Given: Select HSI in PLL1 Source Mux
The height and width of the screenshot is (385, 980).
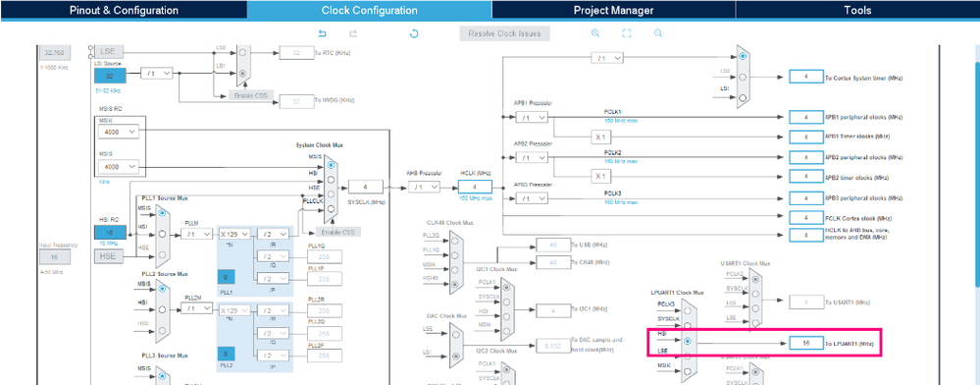Looking at the screenshot, I should pos(163,234).
